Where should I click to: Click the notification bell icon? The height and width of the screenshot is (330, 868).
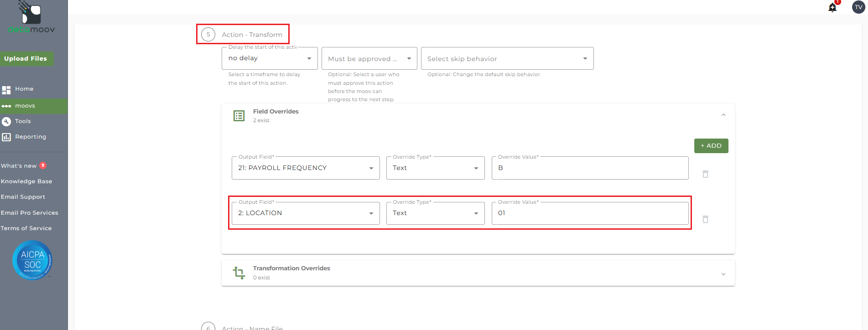[x=832, y=8]
